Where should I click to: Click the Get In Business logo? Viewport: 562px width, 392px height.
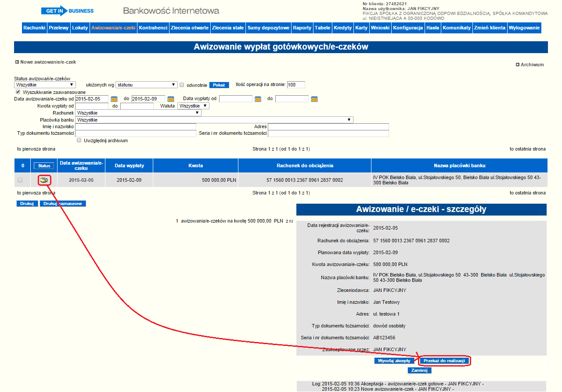click(x=68, y=11)
